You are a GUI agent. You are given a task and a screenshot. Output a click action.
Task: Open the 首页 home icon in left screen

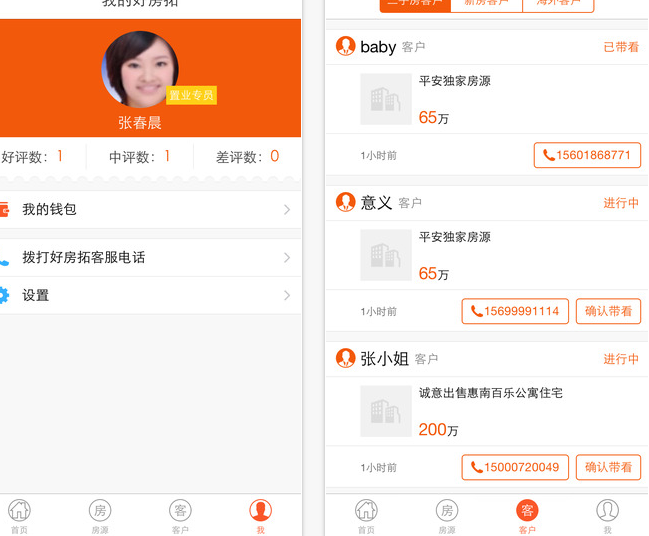[x=19, y=514]
